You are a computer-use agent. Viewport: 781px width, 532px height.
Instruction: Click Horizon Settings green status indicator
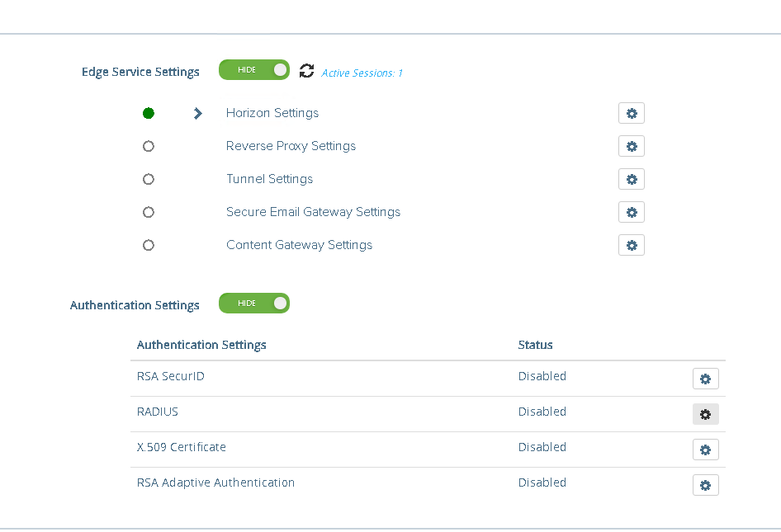(149, 114)
